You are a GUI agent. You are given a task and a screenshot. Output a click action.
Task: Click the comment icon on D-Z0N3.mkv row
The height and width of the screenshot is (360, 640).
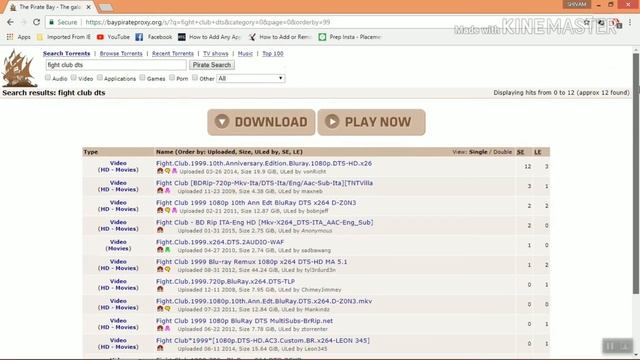click(x=167, y=309)
